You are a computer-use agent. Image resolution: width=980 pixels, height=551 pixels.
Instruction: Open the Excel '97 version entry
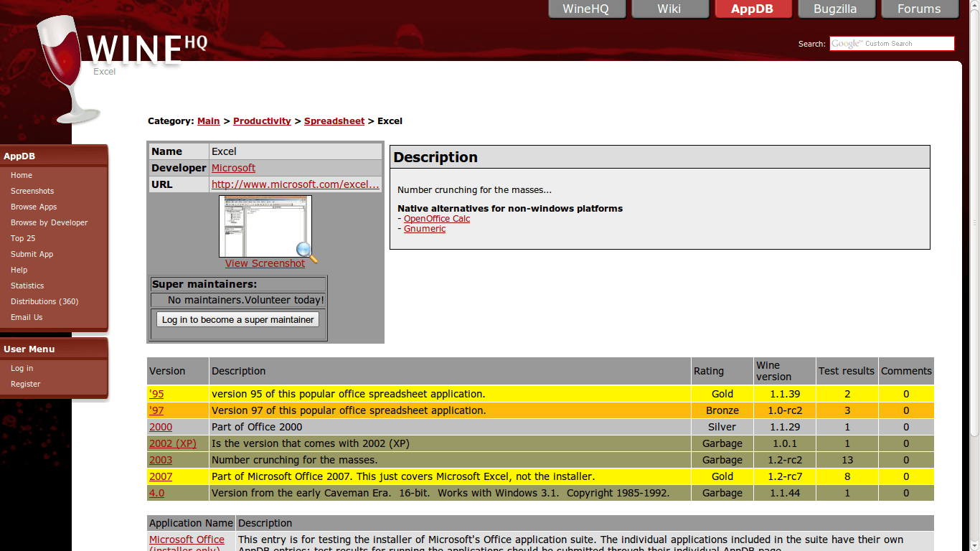coord(156,410)
